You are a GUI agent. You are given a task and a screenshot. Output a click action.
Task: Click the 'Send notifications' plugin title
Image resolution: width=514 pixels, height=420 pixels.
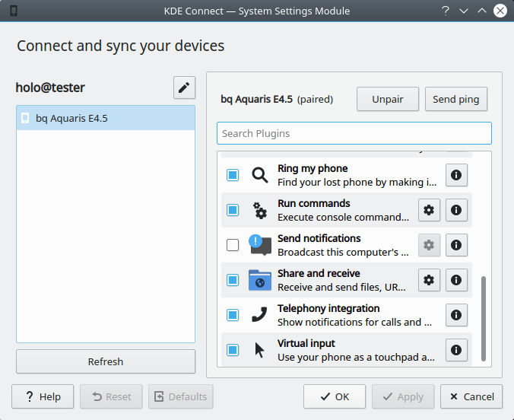point(319,238)
